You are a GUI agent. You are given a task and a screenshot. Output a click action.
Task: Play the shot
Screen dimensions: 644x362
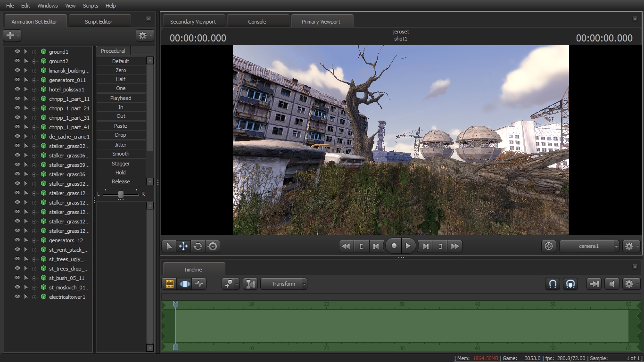click(408, 246)
